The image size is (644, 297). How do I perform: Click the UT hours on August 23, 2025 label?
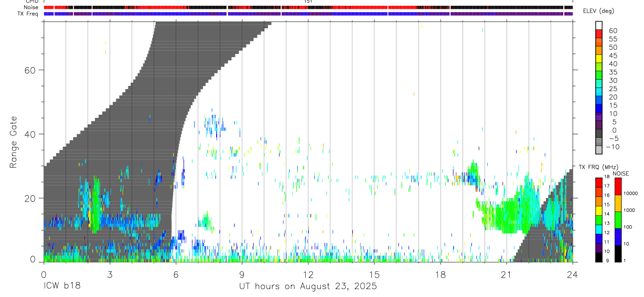tap(308, 287)
